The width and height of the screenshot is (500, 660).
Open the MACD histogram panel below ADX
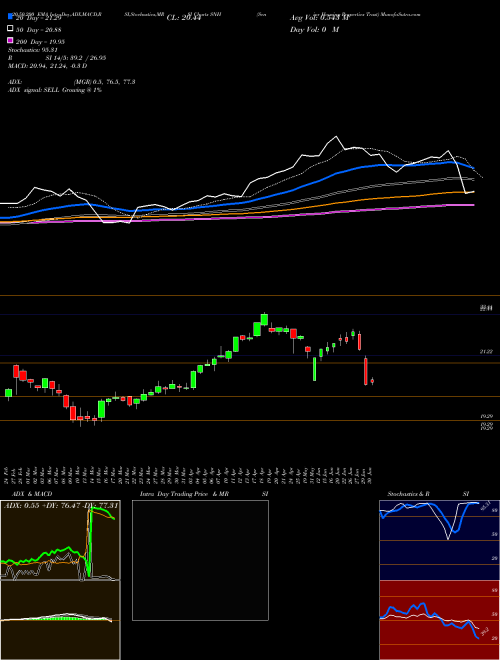(60, 620)
